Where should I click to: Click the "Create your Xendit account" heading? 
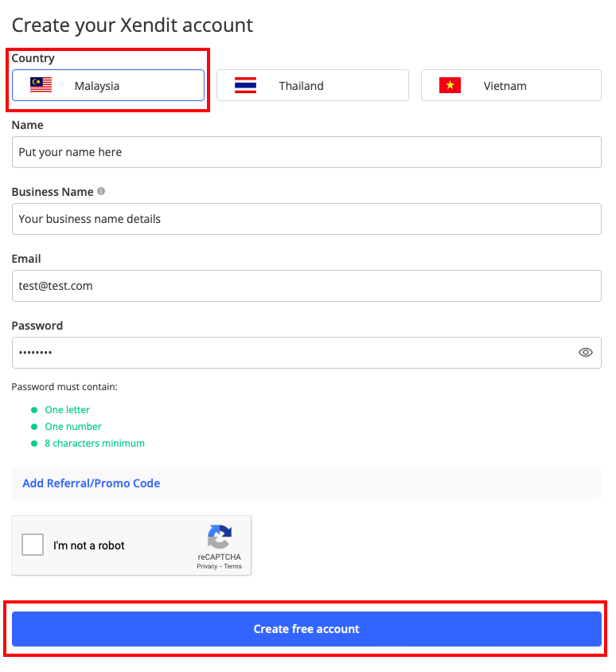point(132,25)
